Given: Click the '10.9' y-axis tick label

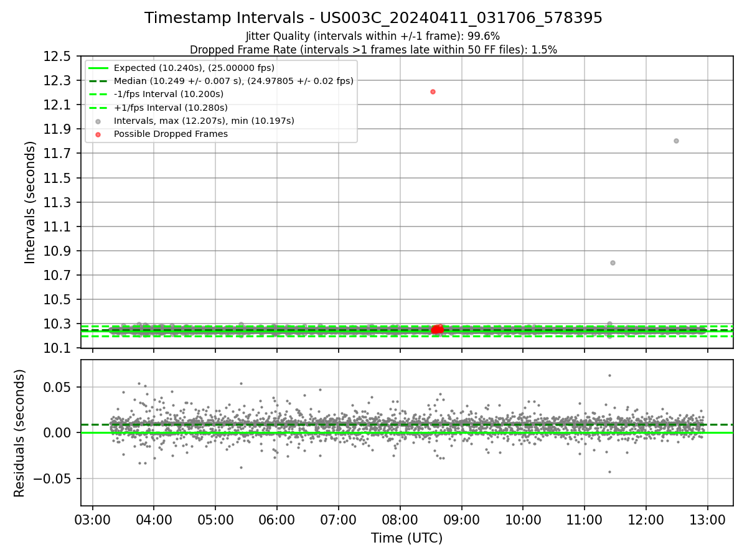Looking at the screenshot, I should 57,251.
